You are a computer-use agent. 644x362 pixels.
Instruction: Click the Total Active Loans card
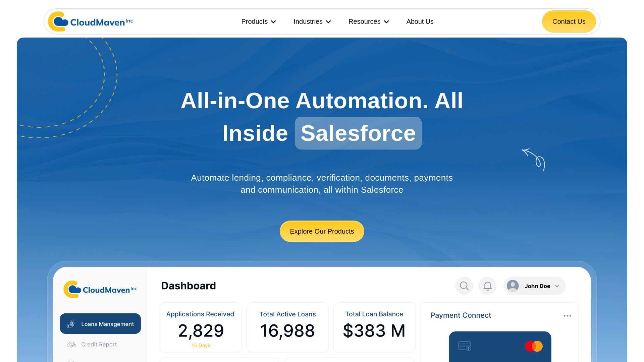pyautogui.click(x=287, y=327)
